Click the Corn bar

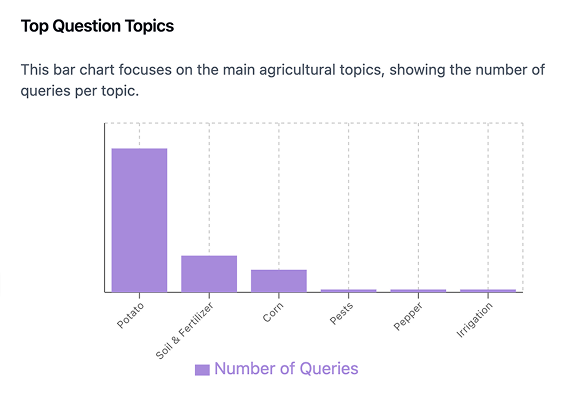click(x=279, y=281)
